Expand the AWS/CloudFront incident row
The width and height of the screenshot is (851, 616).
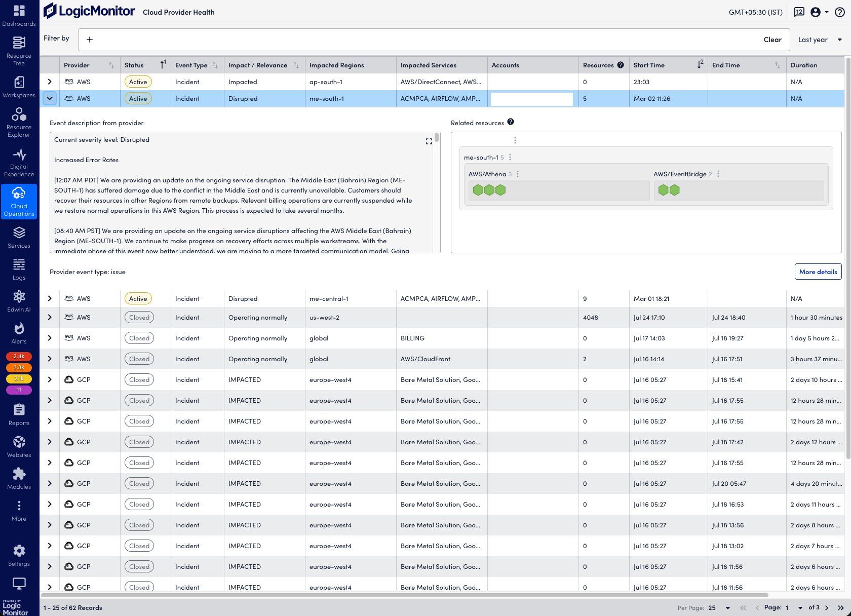click(x=50, y=359)
